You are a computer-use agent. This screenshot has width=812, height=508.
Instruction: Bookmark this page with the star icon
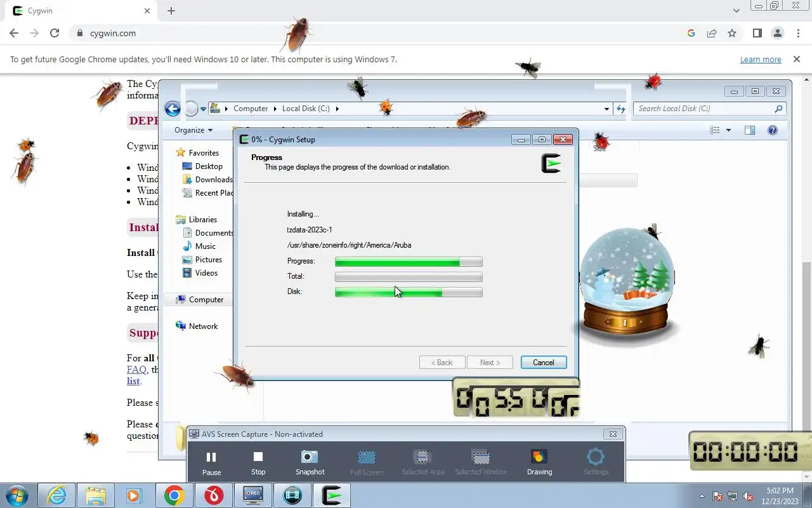[732, 33]
